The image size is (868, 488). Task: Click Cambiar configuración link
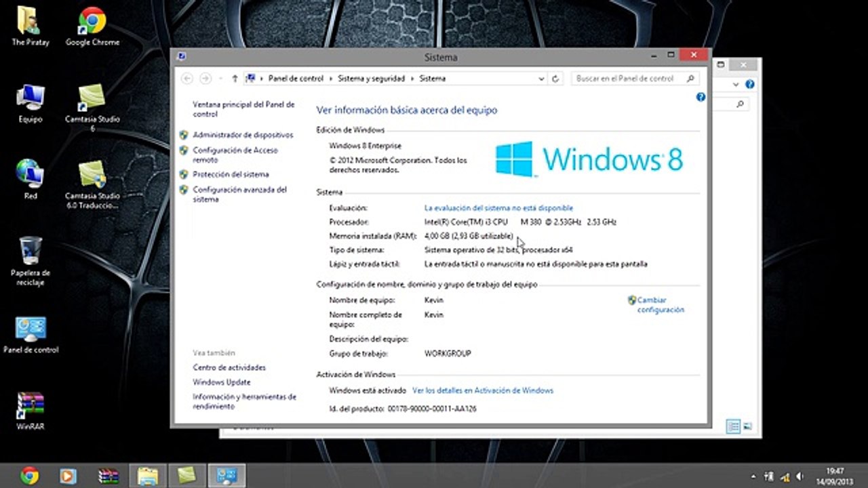tap(660, 305)
